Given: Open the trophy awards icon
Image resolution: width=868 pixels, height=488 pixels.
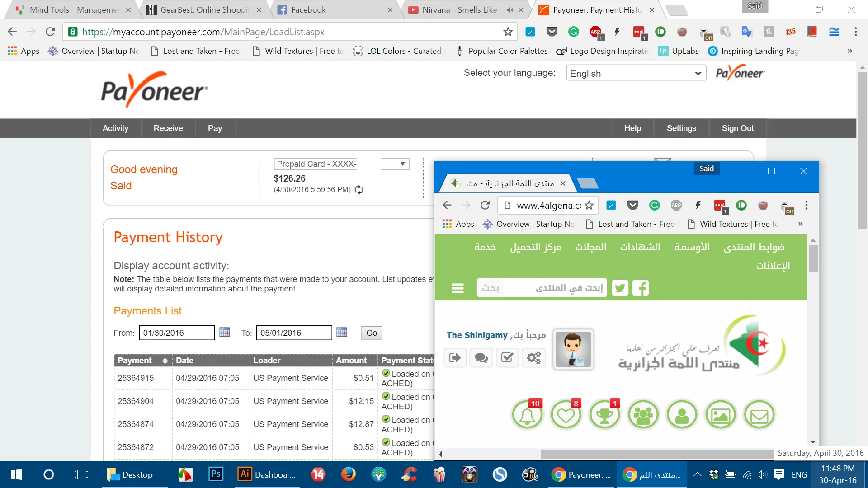Looking at the screenshot, I should pyautogui.click(x=604, y=415).
